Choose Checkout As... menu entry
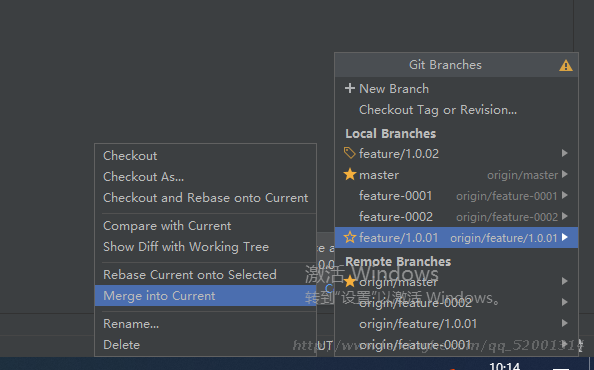The image size is (594, 370). pos(206,176)
